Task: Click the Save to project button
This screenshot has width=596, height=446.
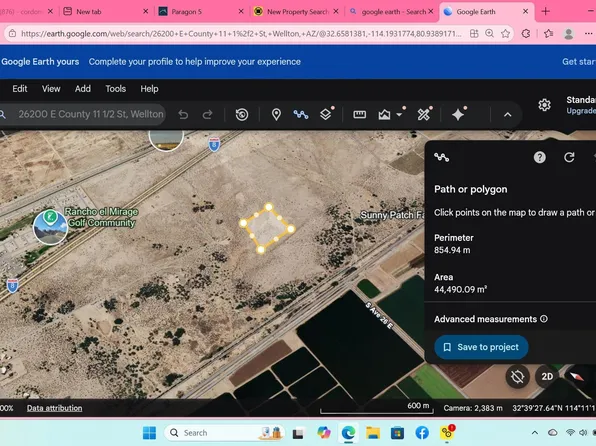Action: [x=481, y=347]
